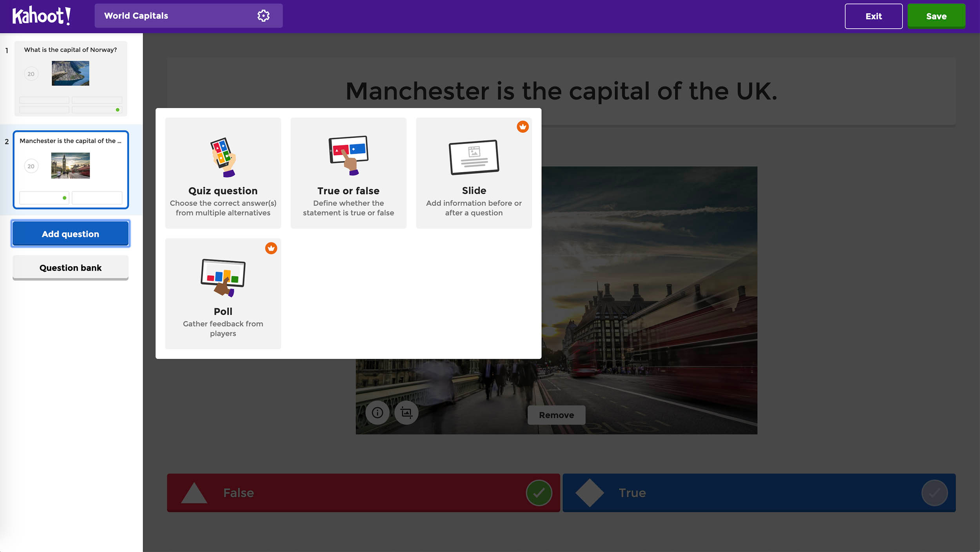Image resolution: width=980 pixels, height=552 pixels.
Task: Click question 1 thumbnail in sidebar
Action: point(71,77)
